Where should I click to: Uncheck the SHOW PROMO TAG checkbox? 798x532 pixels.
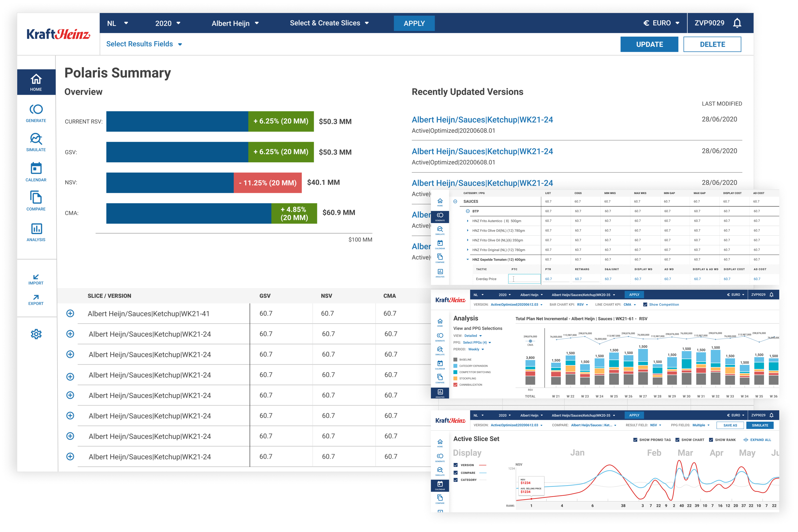635,440
